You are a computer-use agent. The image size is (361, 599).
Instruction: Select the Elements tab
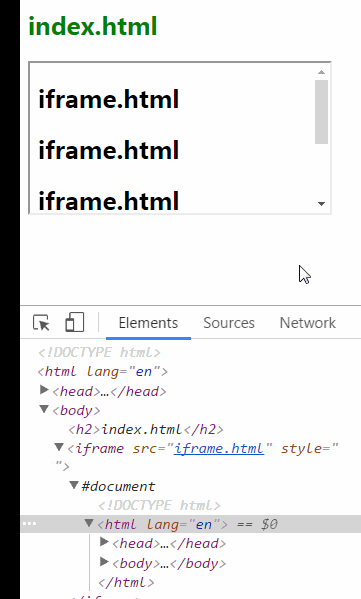point(148,323)
